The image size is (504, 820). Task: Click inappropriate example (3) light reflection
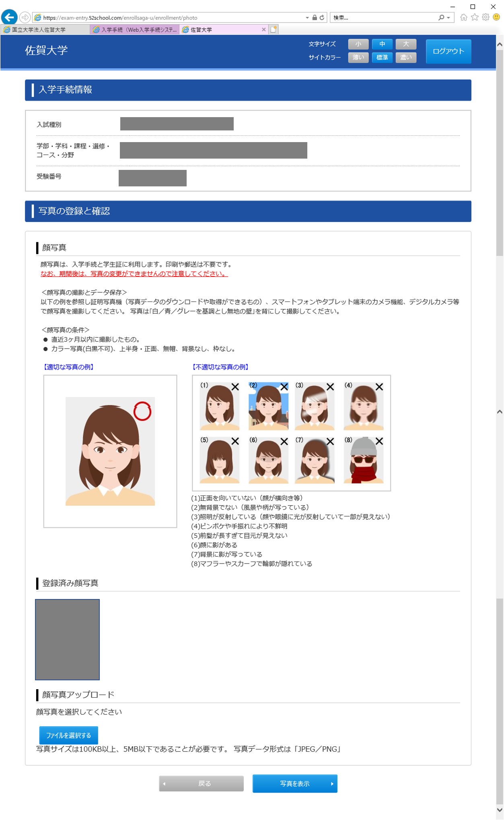click(x=315, y=406)
